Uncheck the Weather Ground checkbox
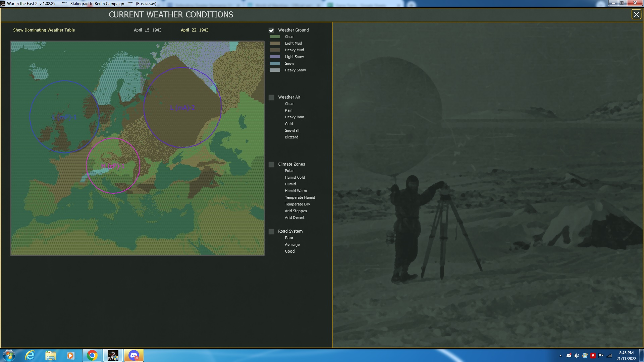This screenshot has width=644, height=362. [271, 31]
